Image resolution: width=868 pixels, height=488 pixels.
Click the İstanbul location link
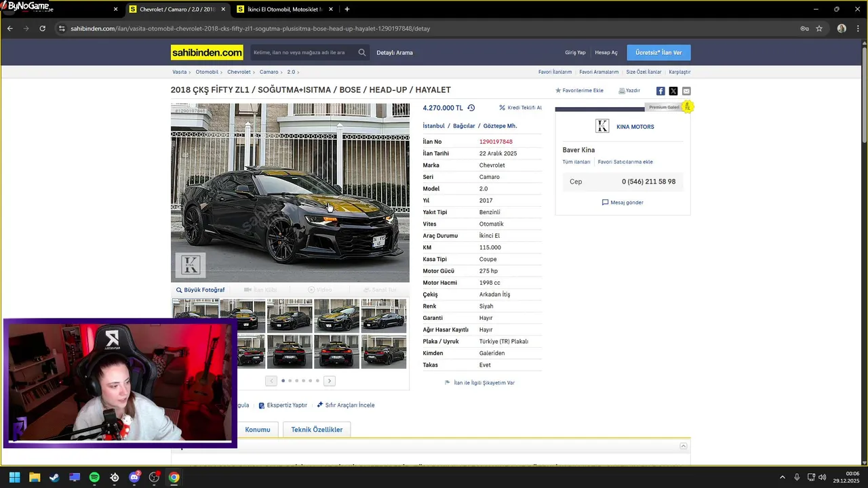pyautogui.click(x=433, y=126)
